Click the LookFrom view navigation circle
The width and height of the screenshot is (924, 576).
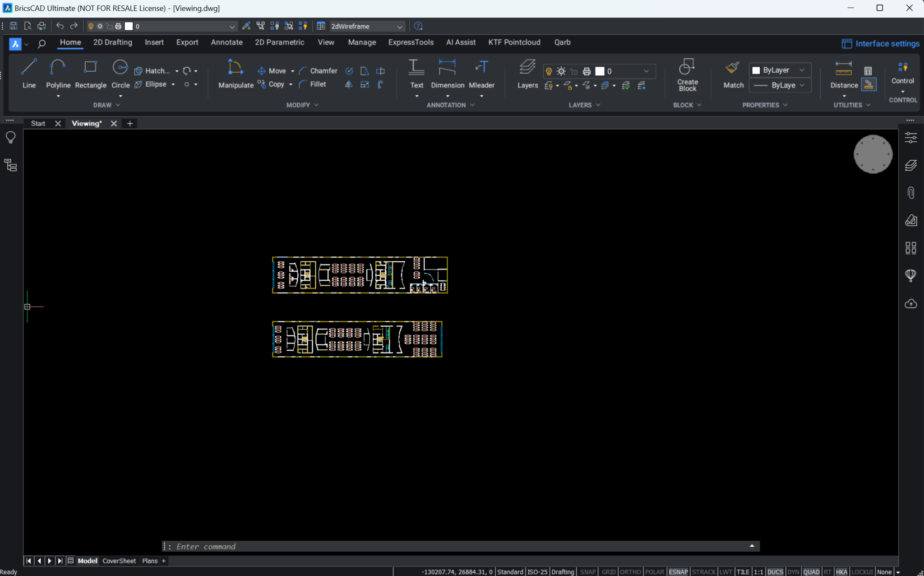(x=873, y=154)
